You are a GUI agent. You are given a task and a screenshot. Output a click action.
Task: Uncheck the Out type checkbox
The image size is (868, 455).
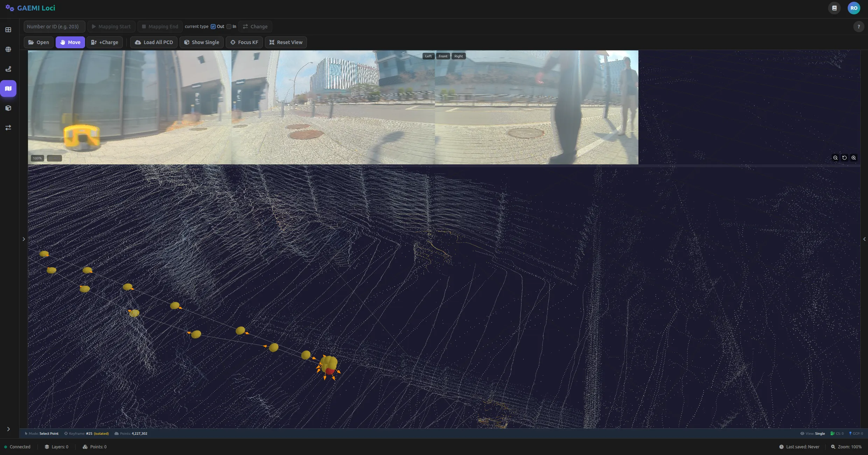[213, 27]
